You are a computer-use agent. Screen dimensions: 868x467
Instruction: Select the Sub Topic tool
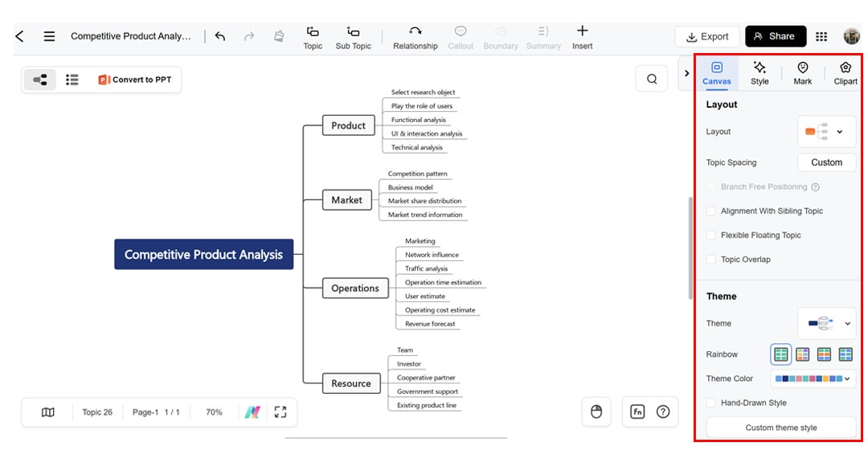(x=353, y=36)
